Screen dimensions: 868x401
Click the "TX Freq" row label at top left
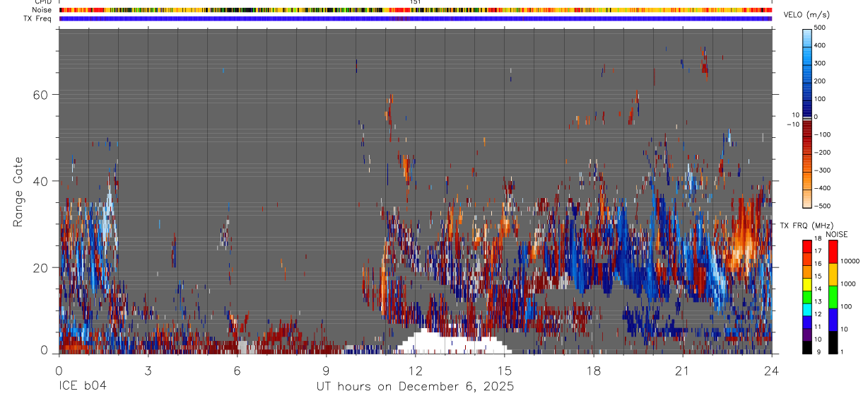point(38,18)
